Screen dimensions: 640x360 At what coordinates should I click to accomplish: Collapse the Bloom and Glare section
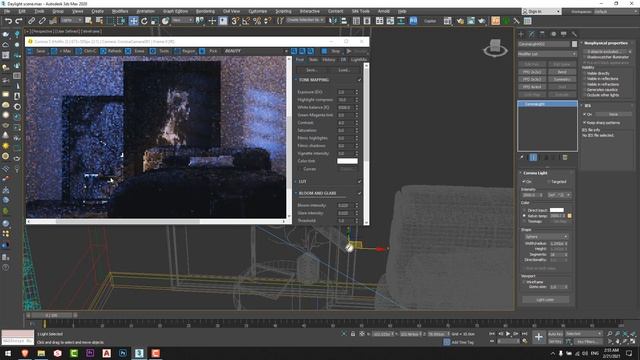pos(296,193)
